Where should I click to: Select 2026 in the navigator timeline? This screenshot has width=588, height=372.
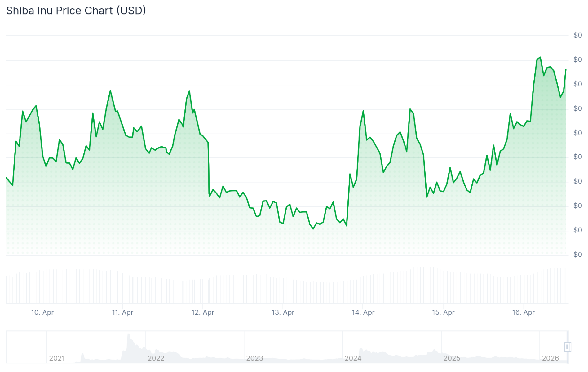pyautogui.click(x=550, y=358)
